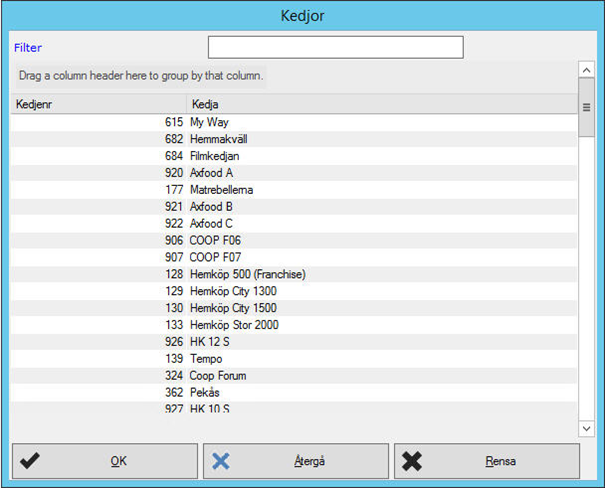Select the Hemköp City 1500 row
605x488 pixels.
(x=294, y=308)
